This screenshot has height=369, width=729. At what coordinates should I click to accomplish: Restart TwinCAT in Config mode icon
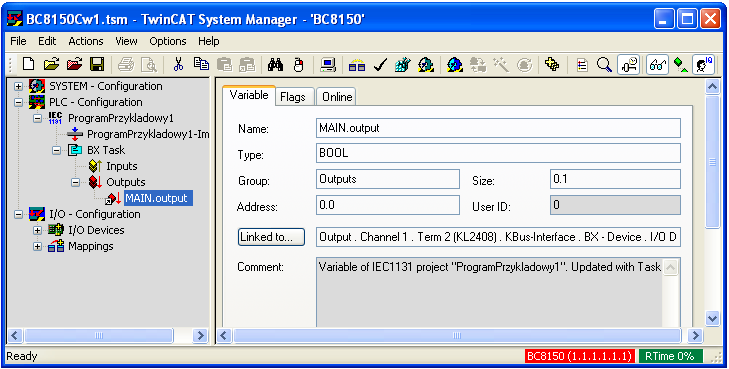(455, 64)
